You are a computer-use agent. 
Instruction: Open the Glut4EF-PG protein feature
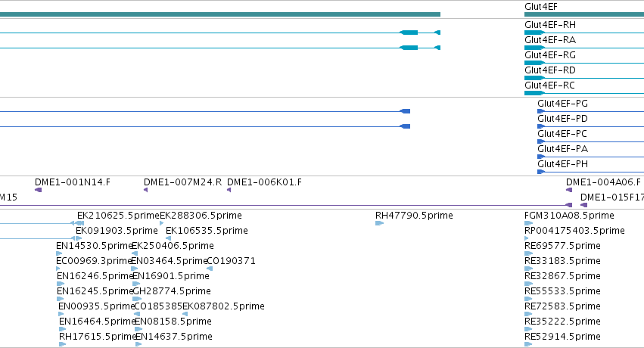[590, 111]
